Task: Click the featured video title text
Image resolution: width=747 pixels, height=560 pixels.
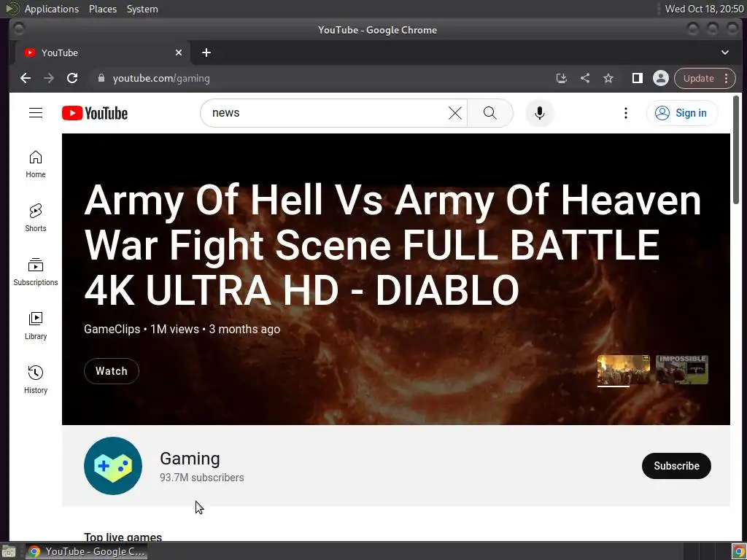Action: tap(392, 245)
